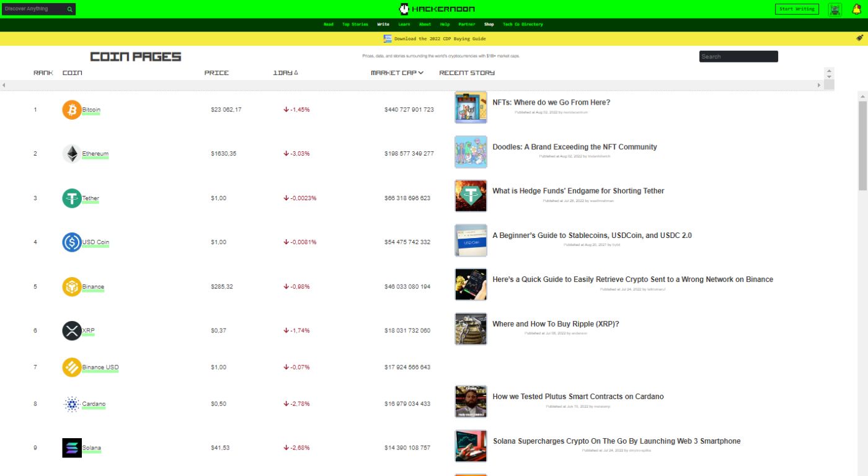Viewport: 868px width, 476px height.
Task: Click the Start Writing button
Action: click(797, 9)
